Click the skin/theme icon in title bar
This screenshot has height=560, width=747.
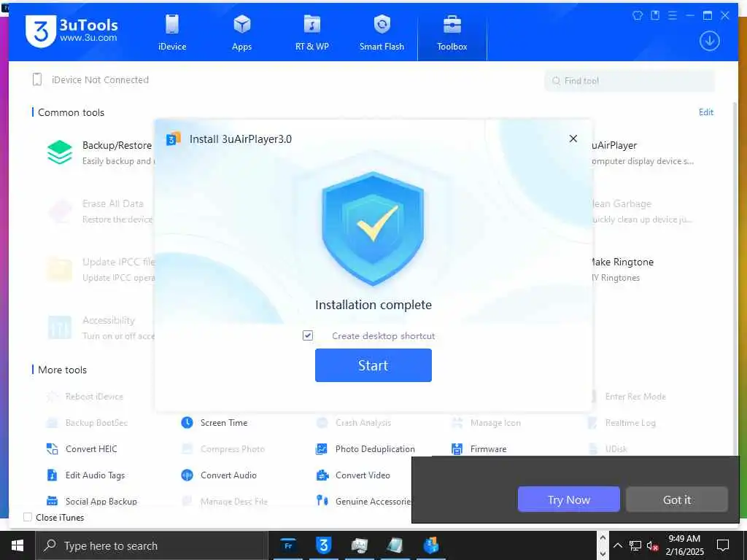(x=638, y=15)
